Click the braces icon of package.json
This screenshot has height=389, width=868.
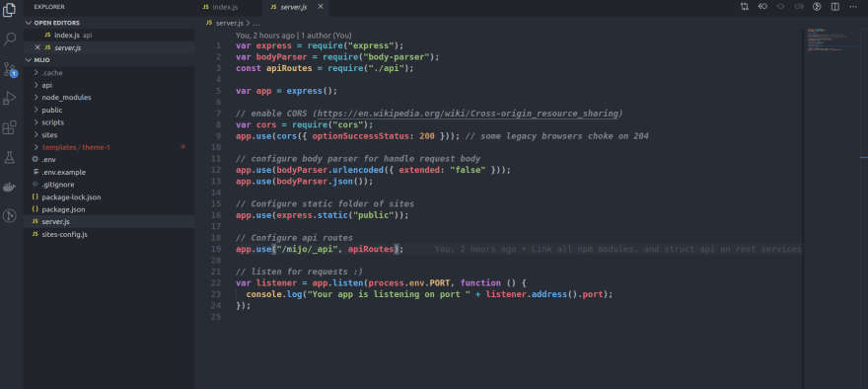point(36,209)
